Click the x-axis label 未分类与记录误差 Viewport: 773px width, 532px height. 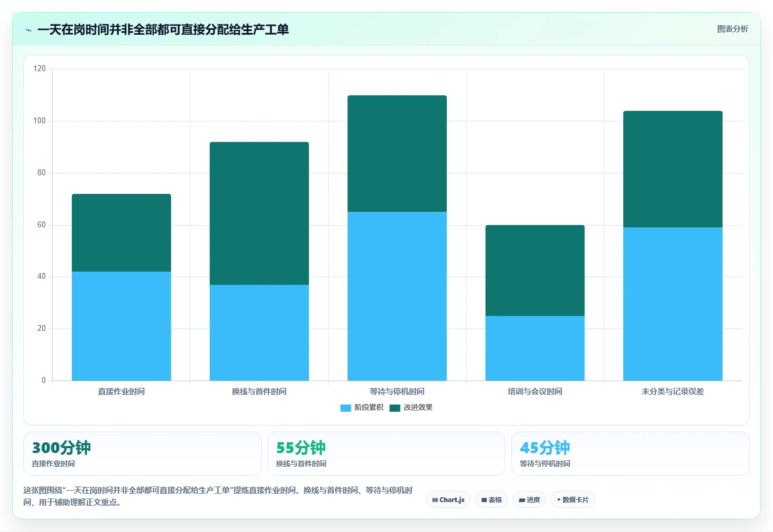pyautogui.click(x=673, y=391)
